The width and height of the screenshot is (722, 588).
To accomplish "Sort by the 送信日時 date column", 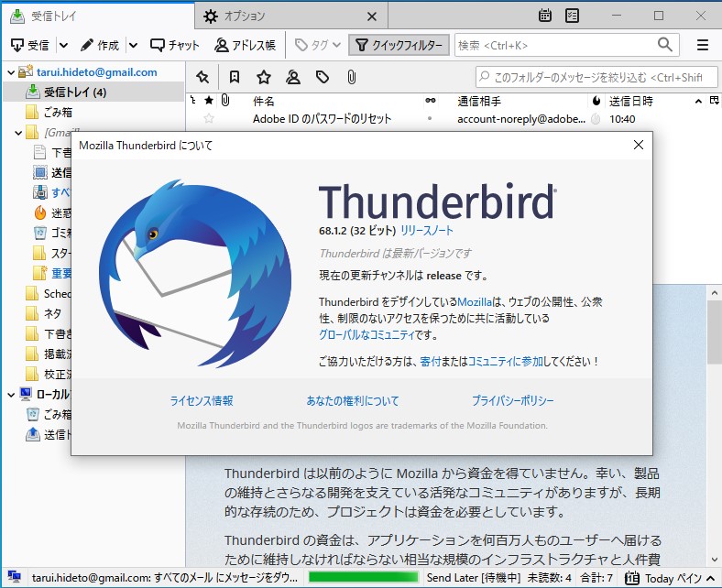I will (x=630, y=101).
